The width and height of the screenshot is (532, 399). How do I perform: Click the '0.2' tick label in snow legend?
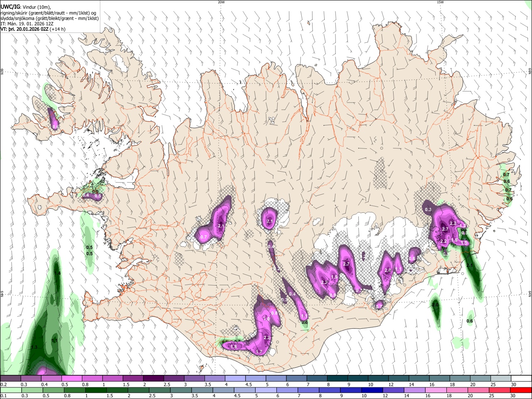pos(3,384)
